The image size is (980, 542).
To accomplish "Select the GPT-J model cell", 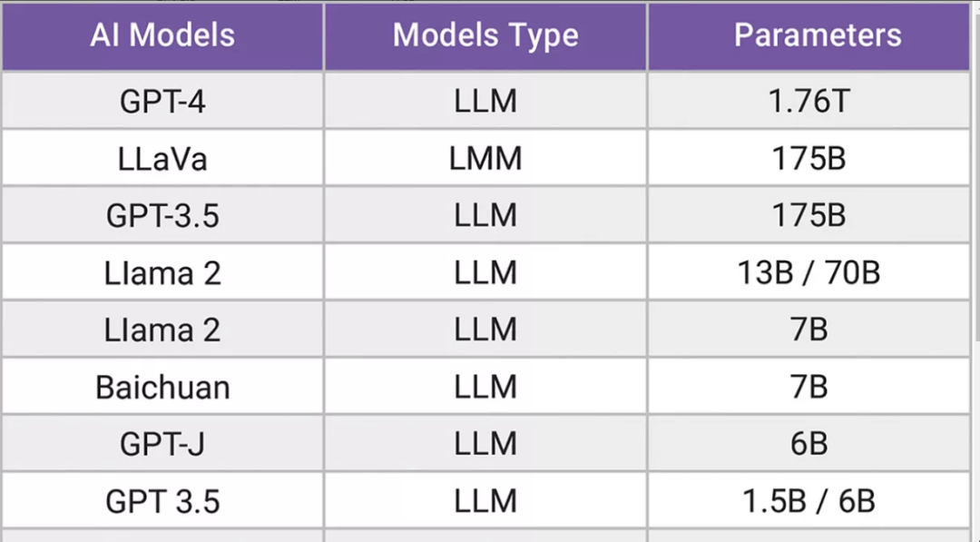I will coord(162,443).
